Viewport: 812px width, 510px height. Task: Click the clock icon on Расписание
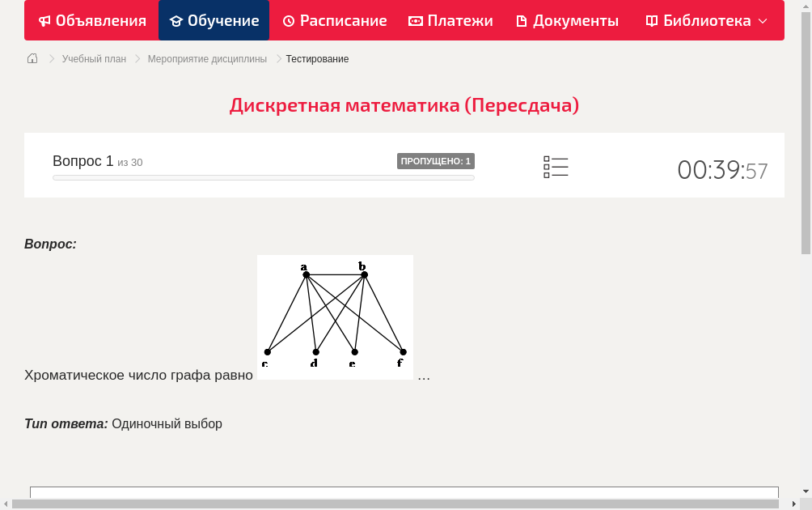(x=289, y=20)
